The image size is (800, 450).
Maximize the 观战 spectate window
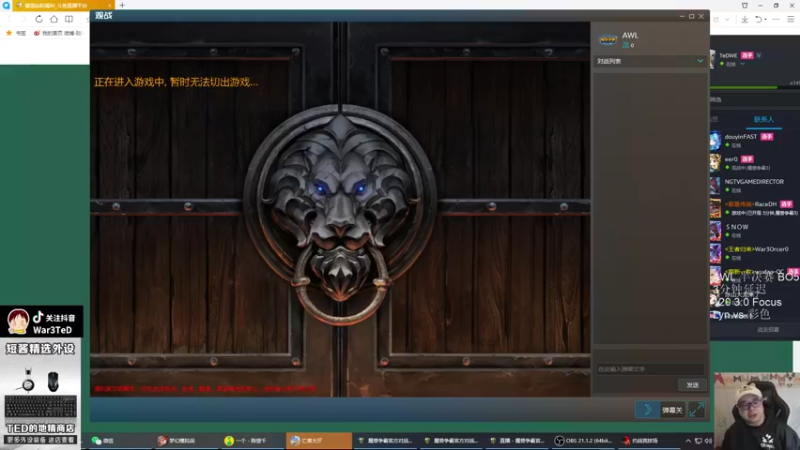tap(691, 16)
